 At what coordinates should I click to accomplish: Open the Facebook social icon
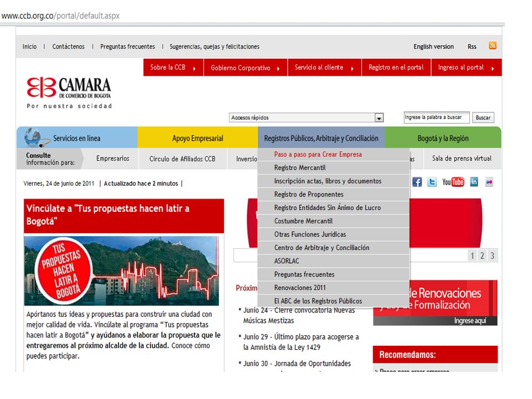click(x=417, y=182)
